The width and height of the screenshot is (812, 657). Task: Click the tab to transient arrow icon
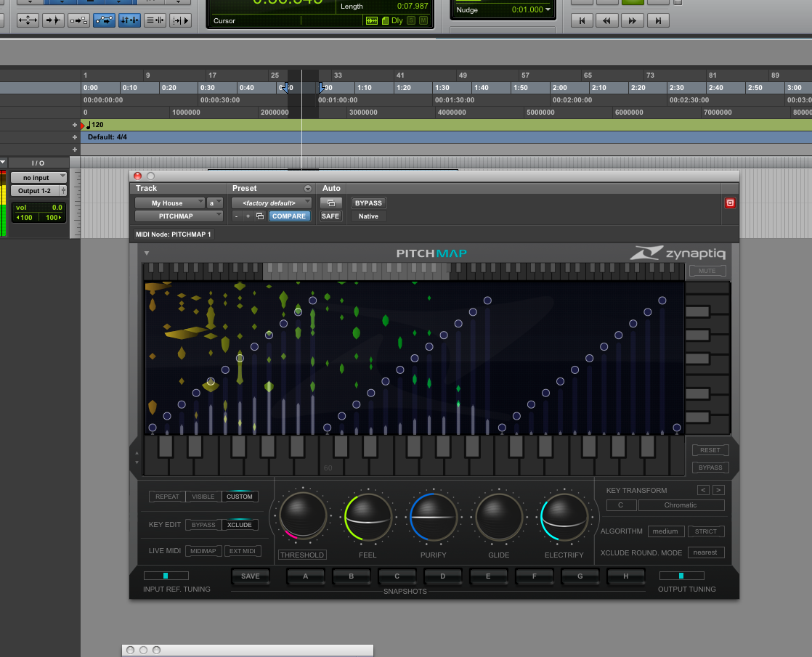pos(53,20)
